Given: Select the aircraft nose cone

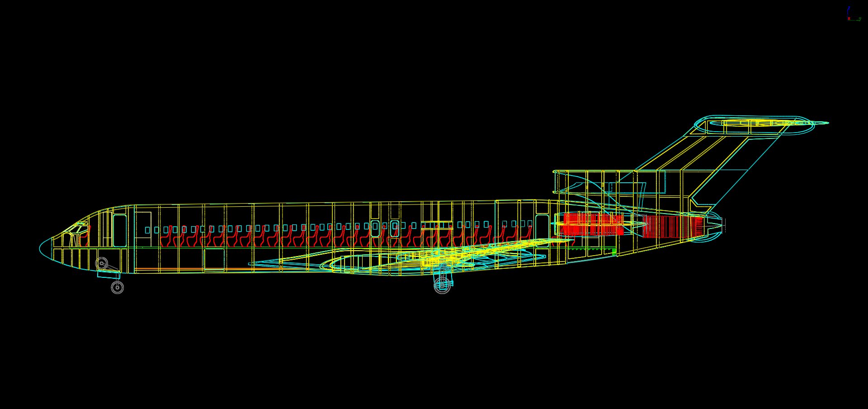Looking at the screenshot, I should 46,249.
